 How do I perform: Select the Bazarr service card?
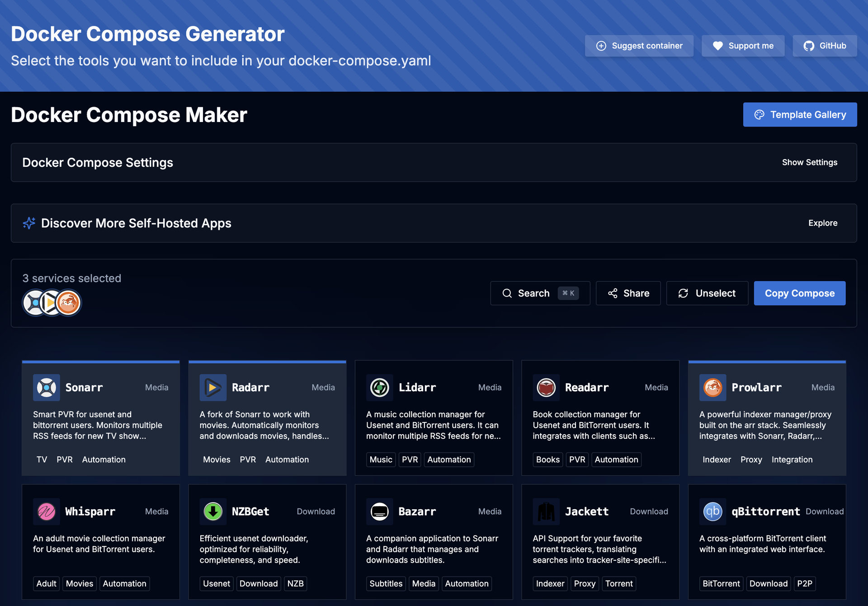point(434,542)
